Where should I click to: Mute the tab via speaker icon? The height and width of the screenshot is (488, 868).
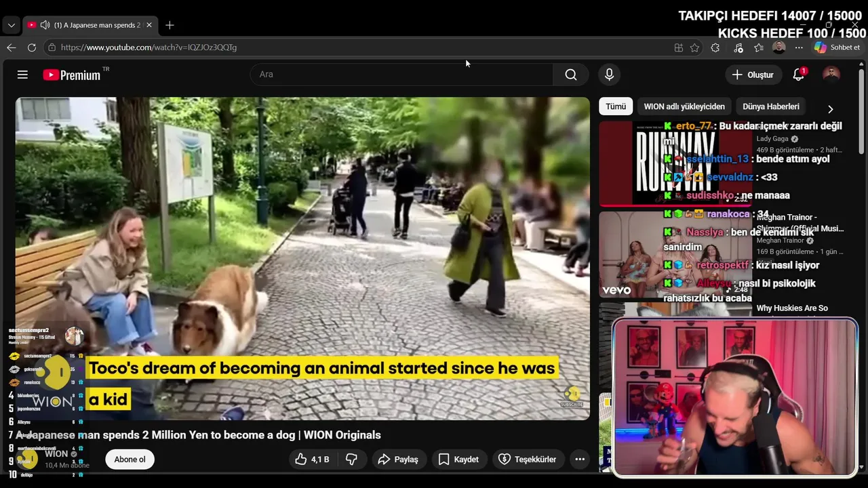[x=45, y=25]
